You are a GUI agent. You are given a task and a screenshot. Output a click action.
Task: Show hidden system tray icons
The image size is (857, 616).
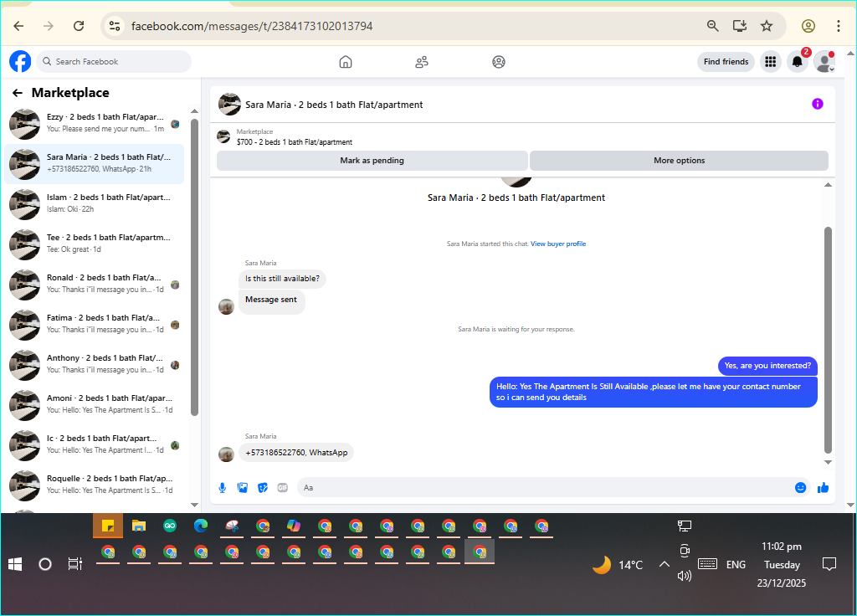coord(664,564)
